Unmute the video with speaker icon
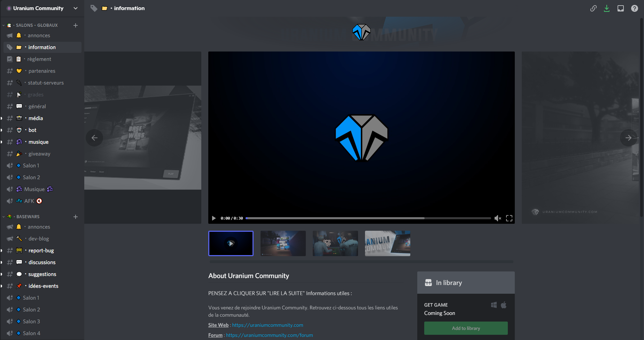The image size is (644, 340). pos(498,218)
